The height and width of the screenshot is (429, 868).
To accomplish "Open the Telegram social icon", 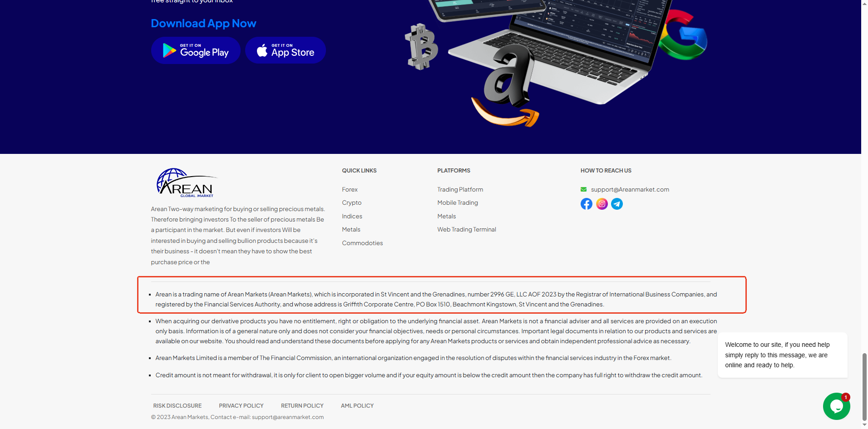I will [617, 204].
